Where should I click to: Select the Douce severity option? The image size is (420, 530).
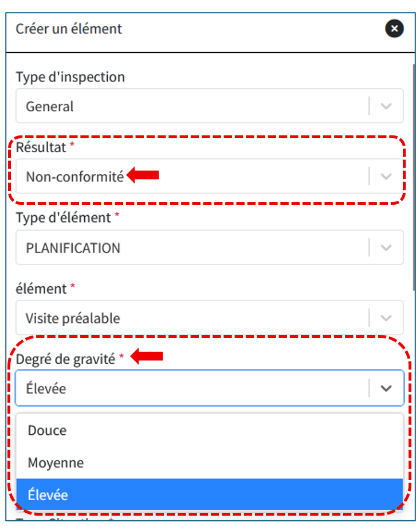48,430
